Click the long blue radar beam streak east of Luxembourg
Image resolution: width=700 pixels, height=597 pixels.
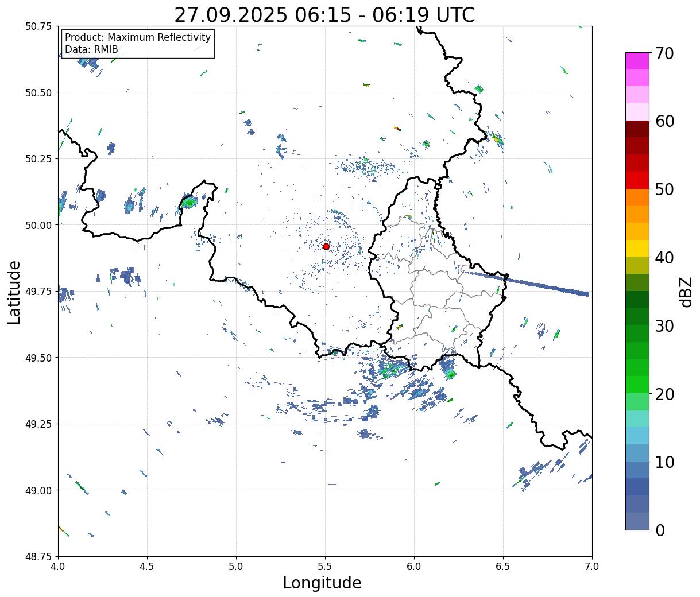pyautogui.click(x=527, y=283)
